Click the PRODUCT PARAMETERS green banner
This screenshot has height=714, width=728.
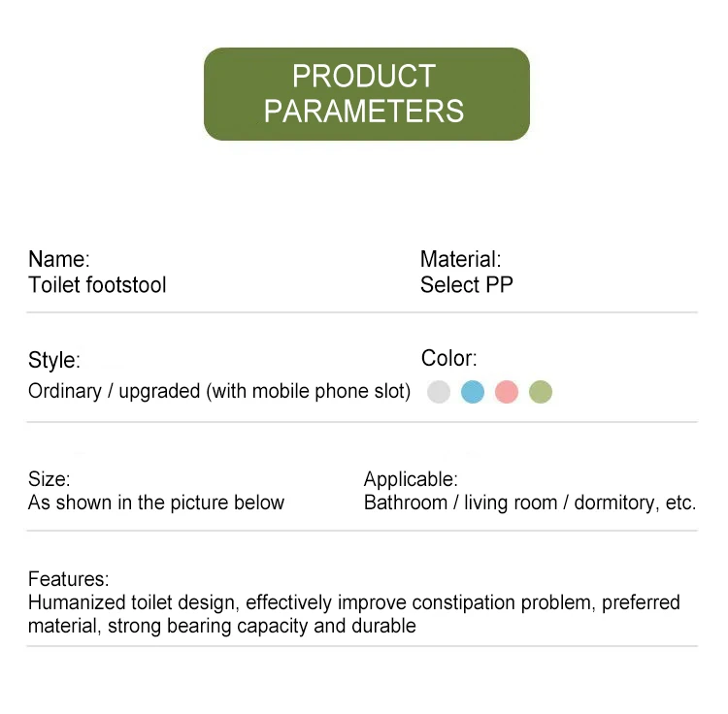tap(366, 94)
